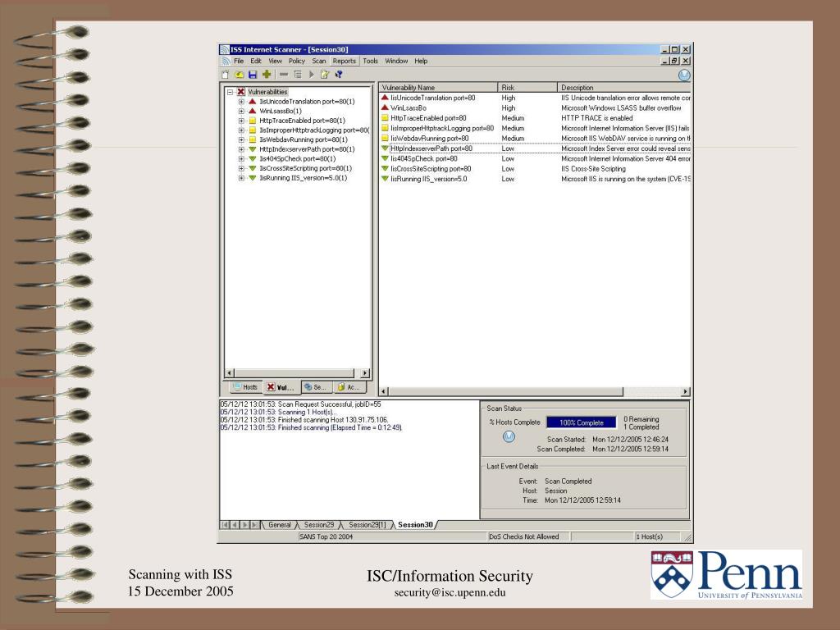Click the 100% Complete progress bar
Image resolution: width=840 pixels, height=630 pixels.
tap(582, 422)
